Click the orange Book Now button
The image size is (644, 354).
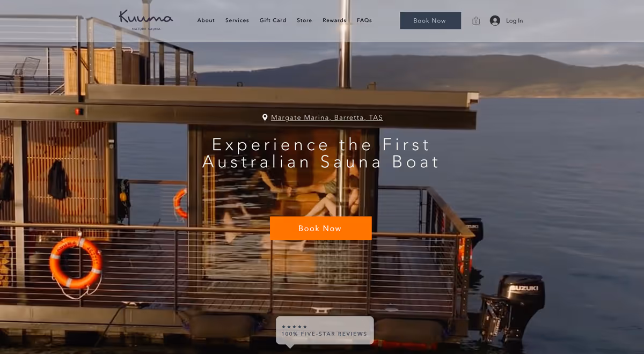pos(321,228)
